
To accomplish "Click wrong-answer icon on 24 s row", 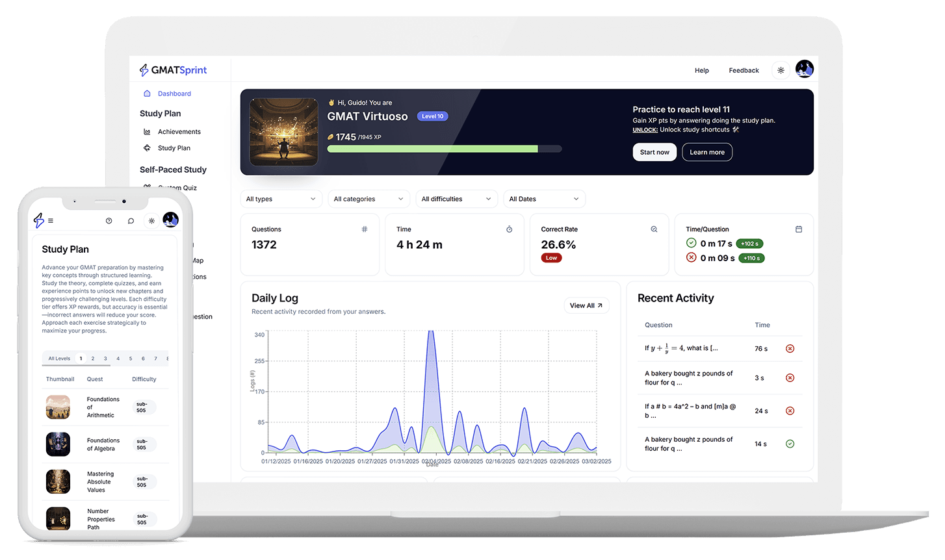I will [790, 411].
